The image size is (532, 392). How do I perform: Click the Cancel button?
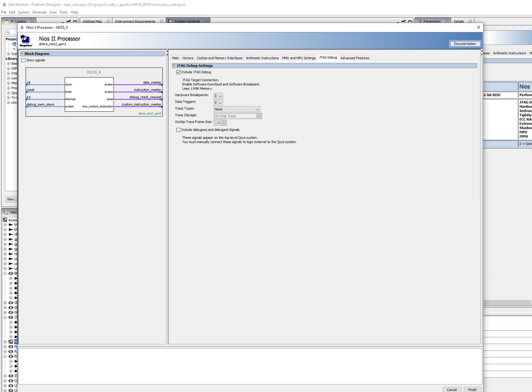point(452,390)
